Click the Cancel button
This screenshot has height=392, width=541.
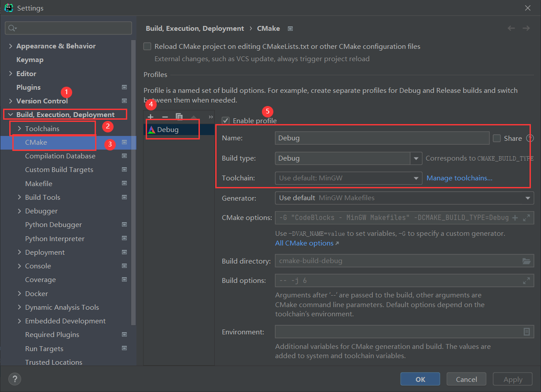[466, 379]
